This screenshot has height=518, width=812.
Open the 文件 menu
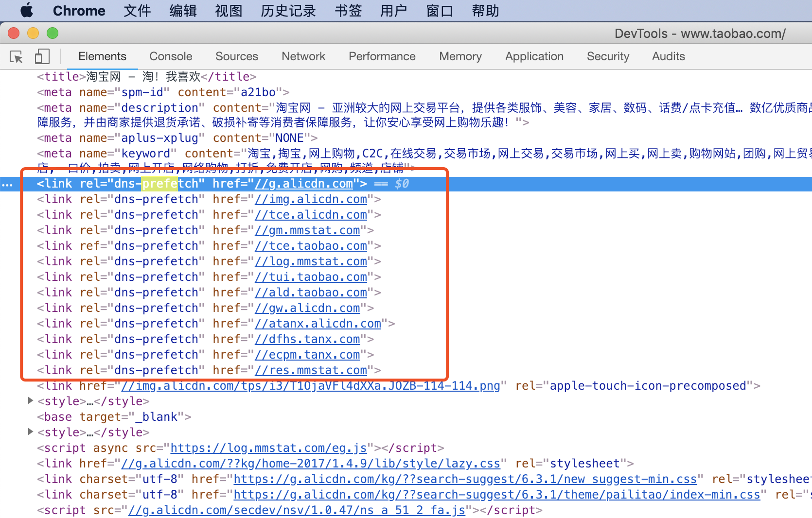[137, 11]
